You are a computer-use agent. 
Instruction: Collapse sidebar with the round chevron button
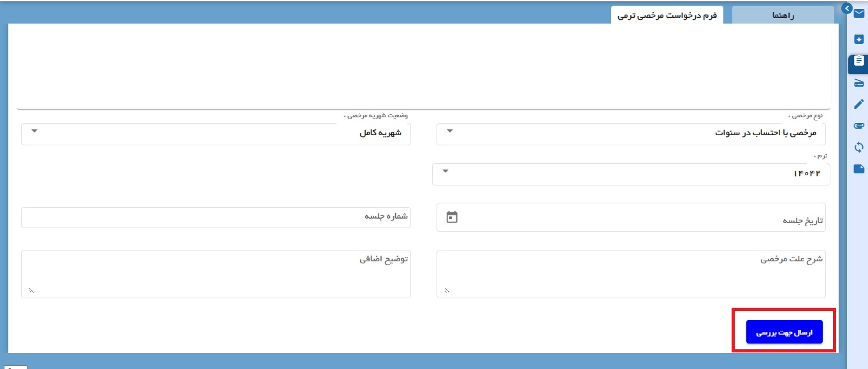point(847,8)
